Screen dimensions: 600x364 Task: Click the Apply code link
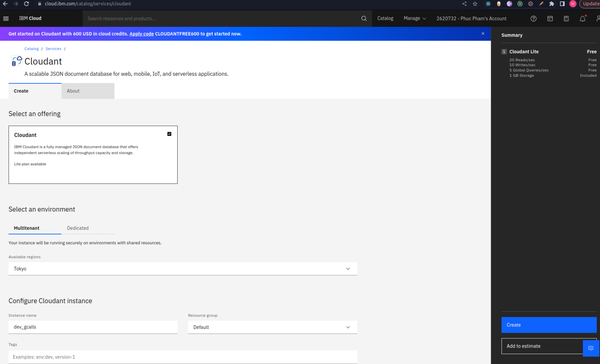141,34
